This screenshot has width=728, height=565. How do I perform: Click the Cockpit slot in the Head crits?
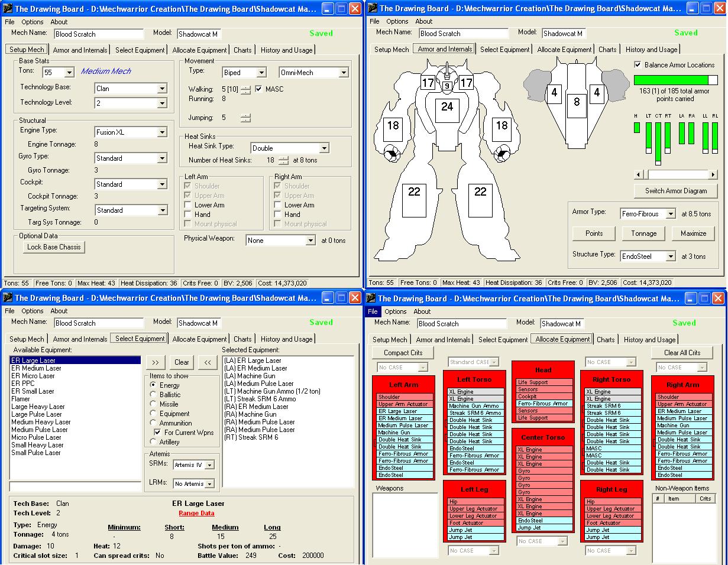tap(543, 397)
